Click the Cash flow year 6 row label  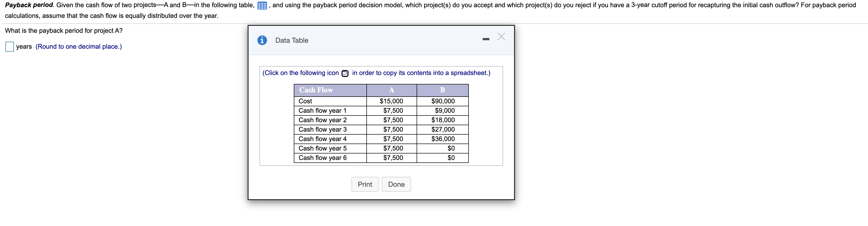click(322, 157)
